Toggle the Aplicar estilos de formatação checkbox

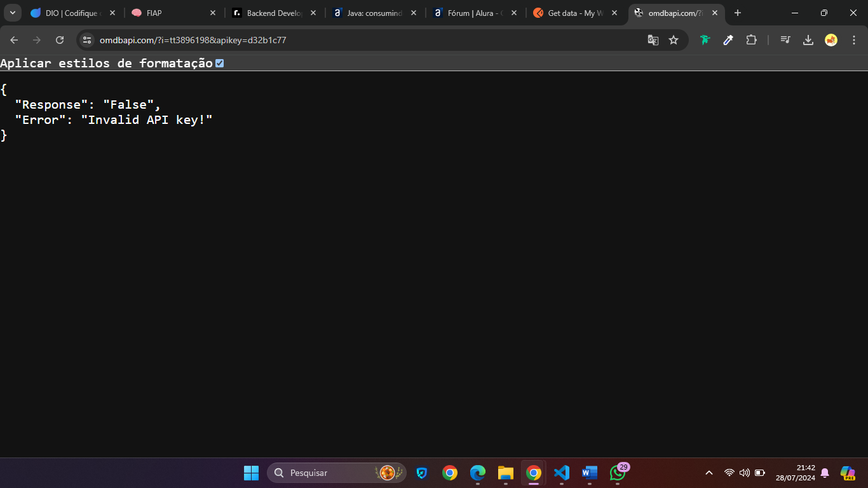[219, 63]
